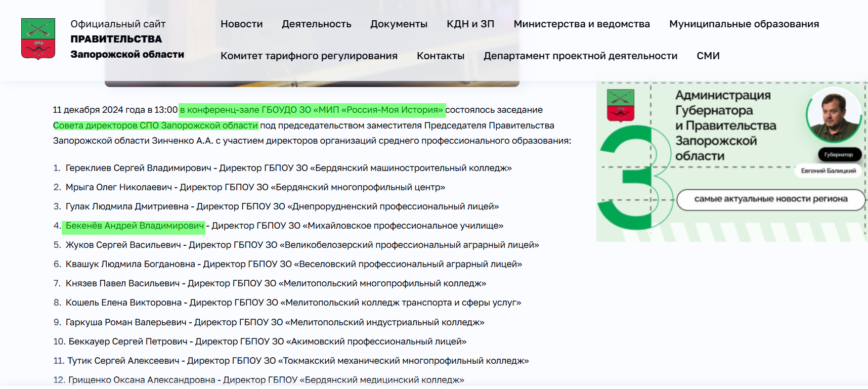Viewport: 868px width, 389px height.
Task: Click the highlighted name Бекенёв Андрей Владимирович
Action: coord(135,226)
